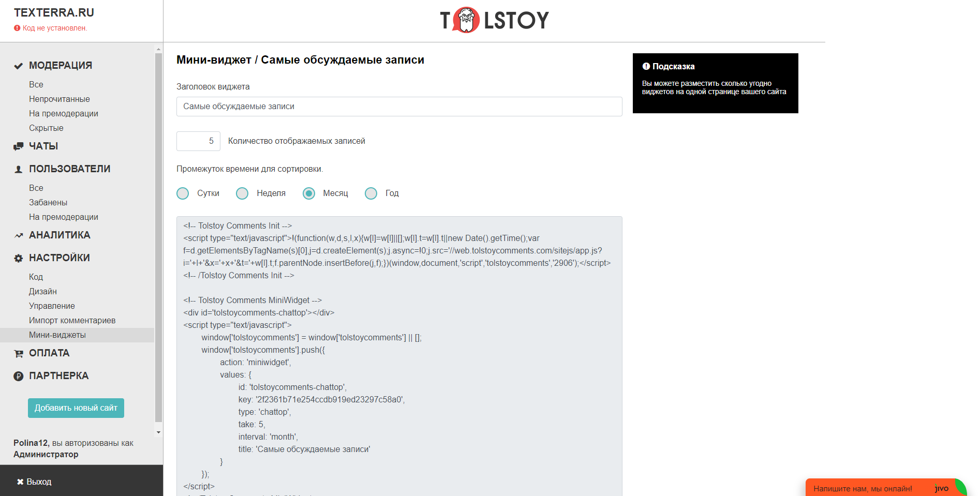Click the Tolstoy logo at the top
The image size is (980, 496).
point(494,20)
